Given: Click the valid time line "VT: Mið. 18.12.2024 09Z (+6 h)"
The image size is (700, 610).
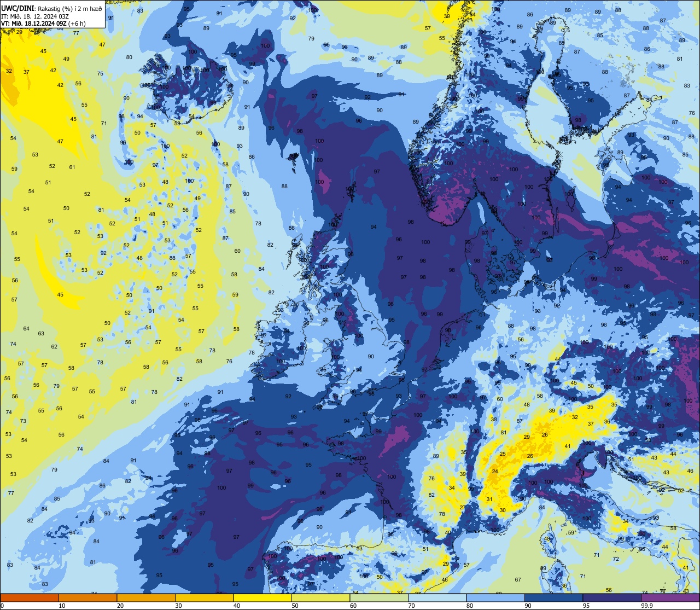Looking at the screenshot, I should (x=43, y=23).
